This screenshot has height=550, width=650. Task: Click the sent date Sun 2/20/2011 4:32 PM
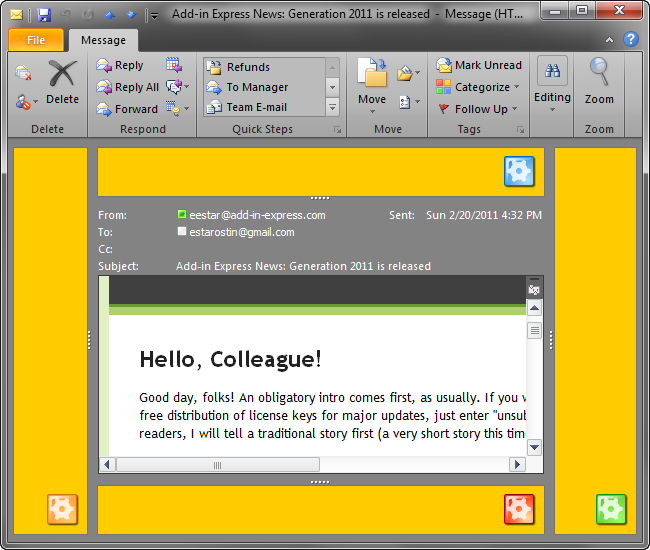pos(484,215)
